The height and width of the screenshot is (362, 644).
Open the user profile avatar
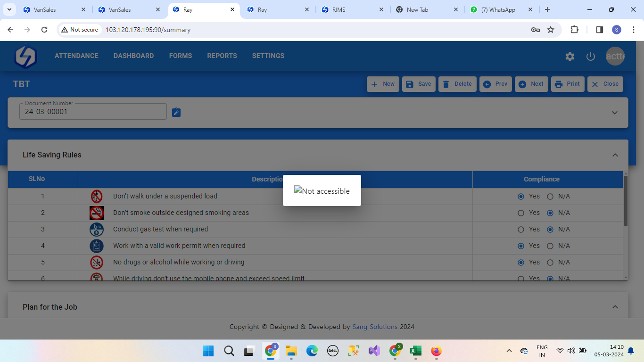coord(615,57)
